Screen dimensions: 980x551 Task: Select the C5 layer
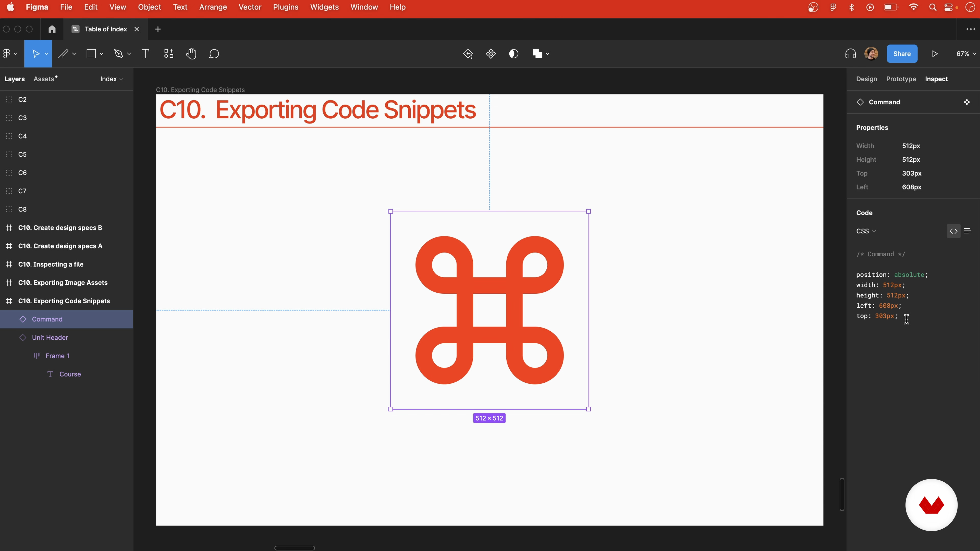tap(67, 154)
